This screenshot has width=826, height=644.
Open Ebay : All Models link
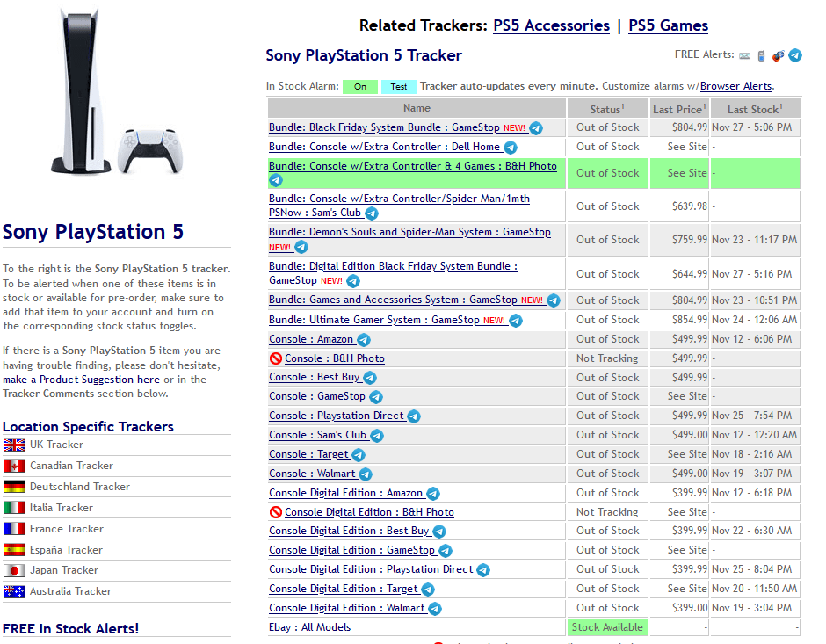(309, 627)
